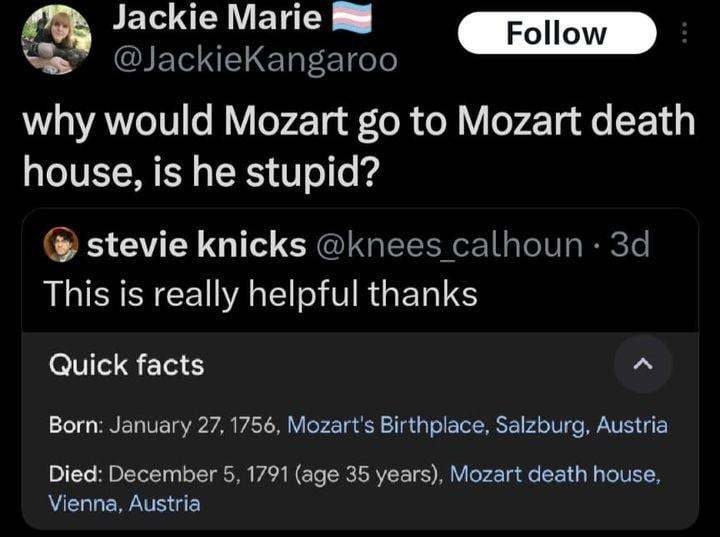Click the @JackieKangaroo handle
Viewport: 720px width, 537px height.
(x=255, y=61)
